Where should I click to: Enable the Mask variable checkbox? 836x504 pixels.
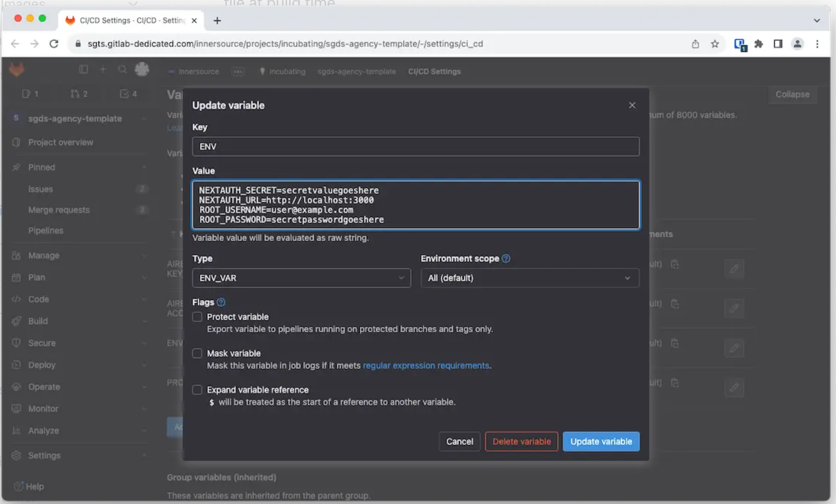198,353
